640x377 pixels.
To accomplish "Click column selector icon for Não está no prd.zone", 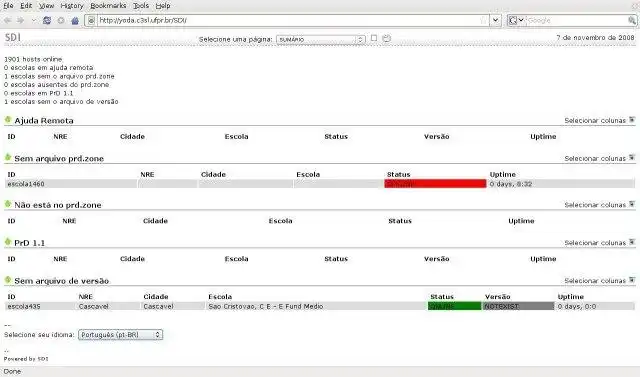I will 632,204.
